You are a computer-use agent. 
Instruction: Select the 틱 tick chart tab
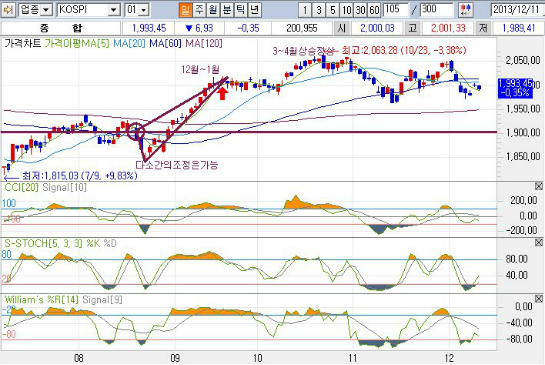241,10
